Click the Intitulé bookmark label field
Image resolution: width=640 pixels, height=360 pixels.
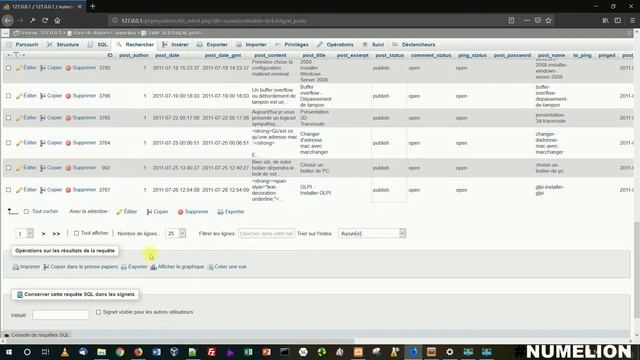click(61, 315)
